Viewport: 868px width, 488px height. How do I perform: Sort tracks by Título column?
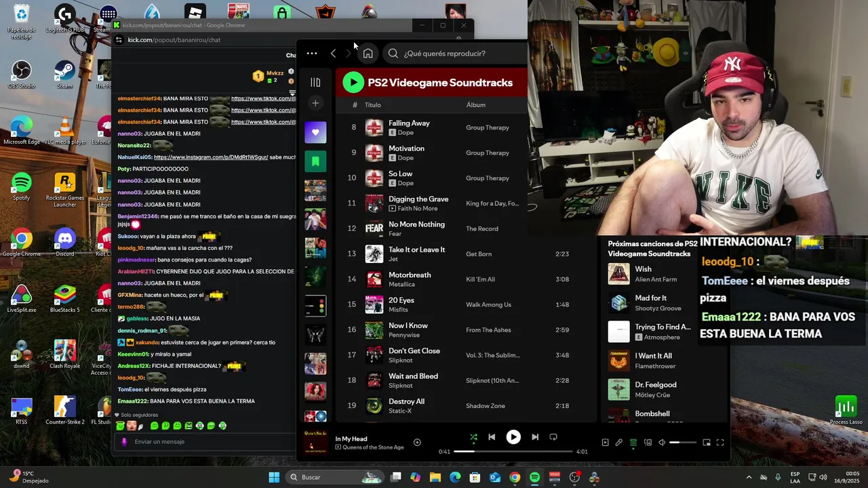coord(373,105)
